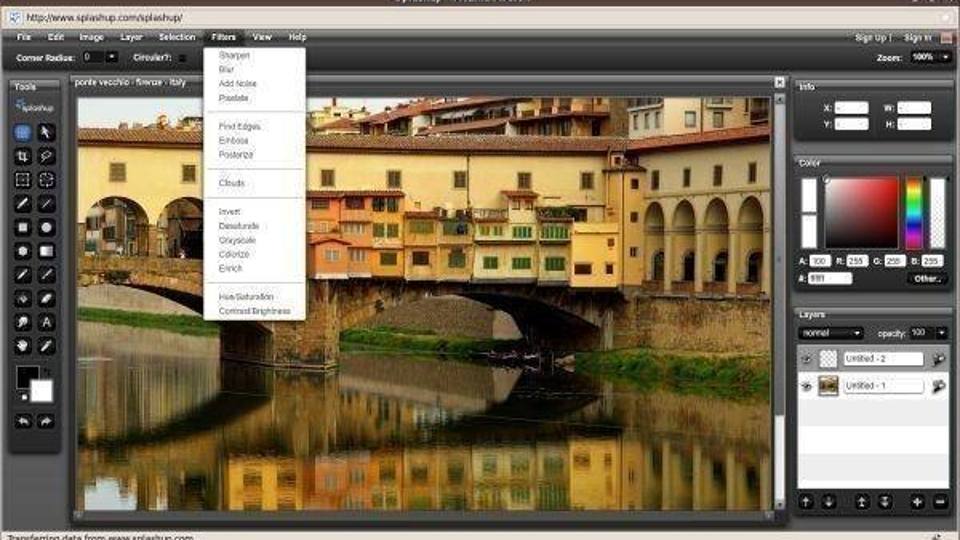
Task: Open the Image menu
Action: click(91, 37)
